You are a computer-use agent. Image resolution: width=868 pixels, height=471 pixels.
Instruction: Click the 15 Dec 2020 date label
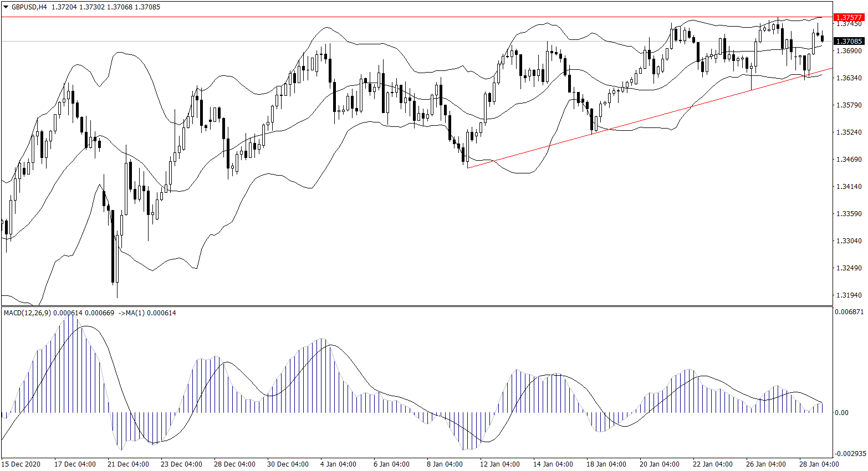tap(21, 464)
